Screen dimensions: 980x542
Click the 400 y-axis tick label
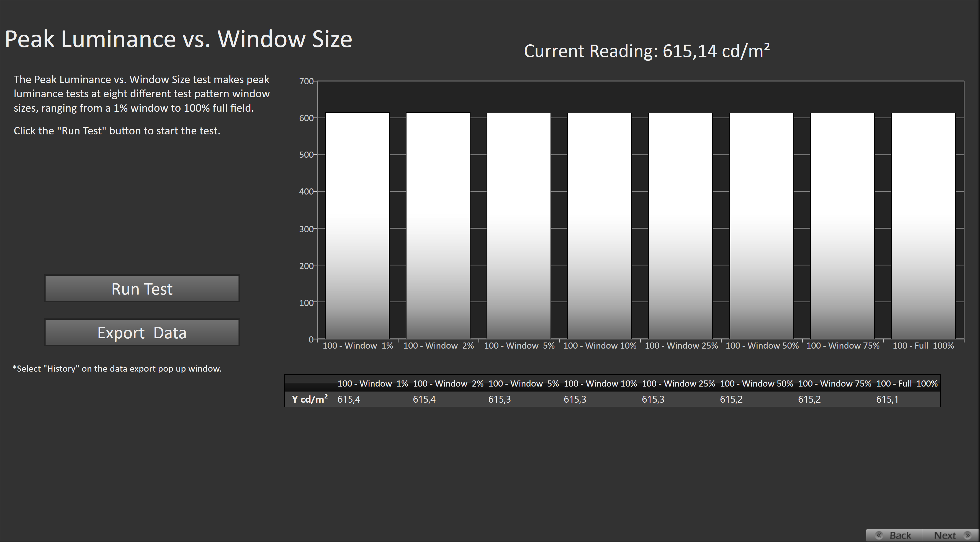(306, 191)
